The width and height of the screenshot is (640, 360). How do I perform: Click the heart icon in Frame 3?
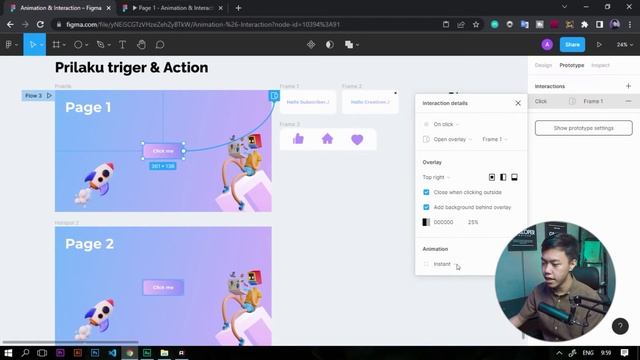coord(357,140)
